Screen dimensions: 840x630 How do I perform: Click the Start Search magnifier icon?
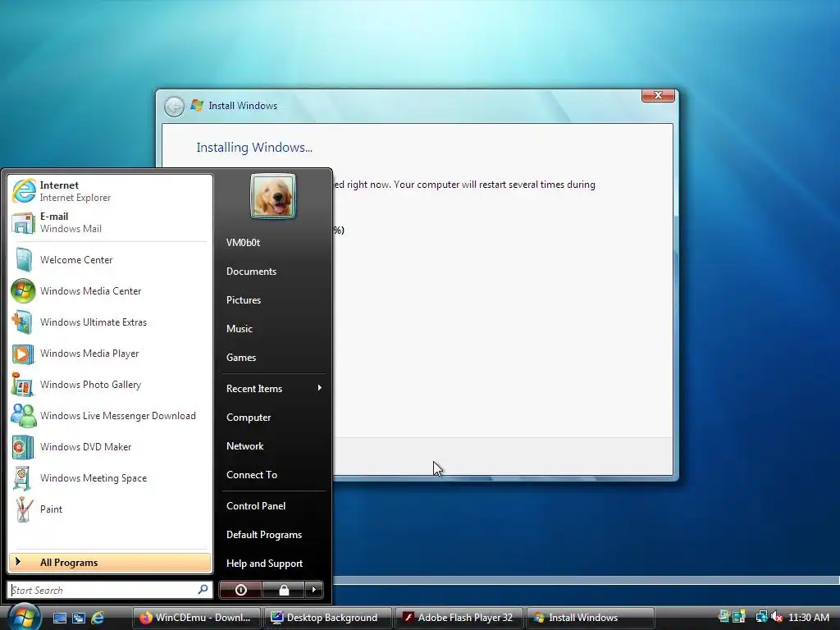click(203, 590)
